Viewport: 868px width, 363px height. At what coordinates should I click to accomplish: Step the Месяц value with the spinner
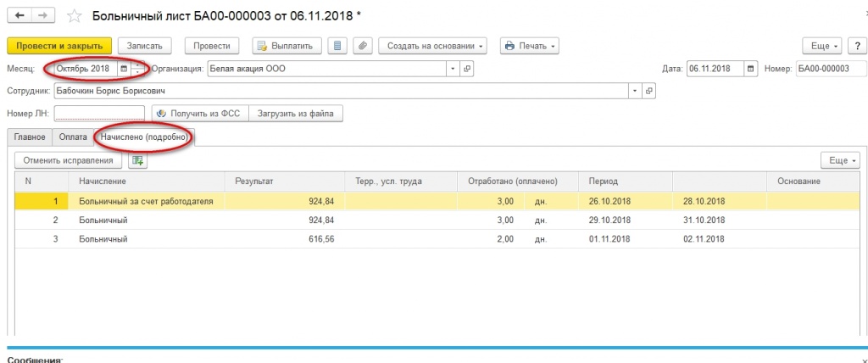(136, 69)
